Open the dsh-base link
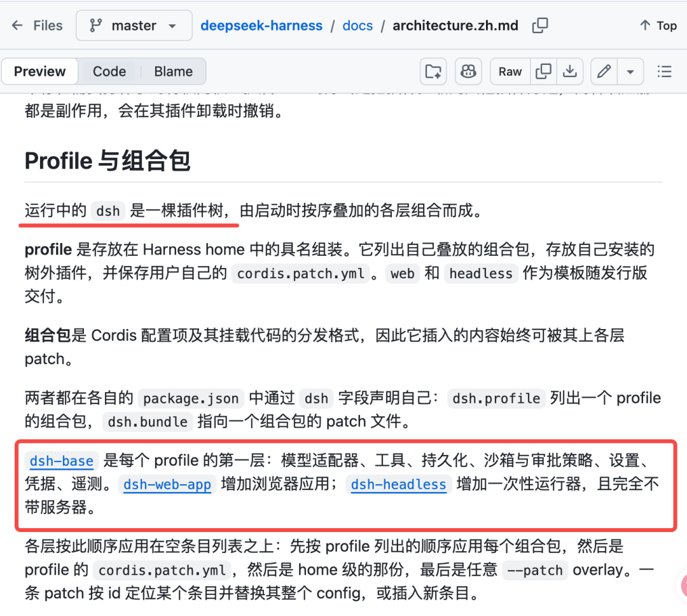This screenshot has width=687, height=616. coord(61,461)
